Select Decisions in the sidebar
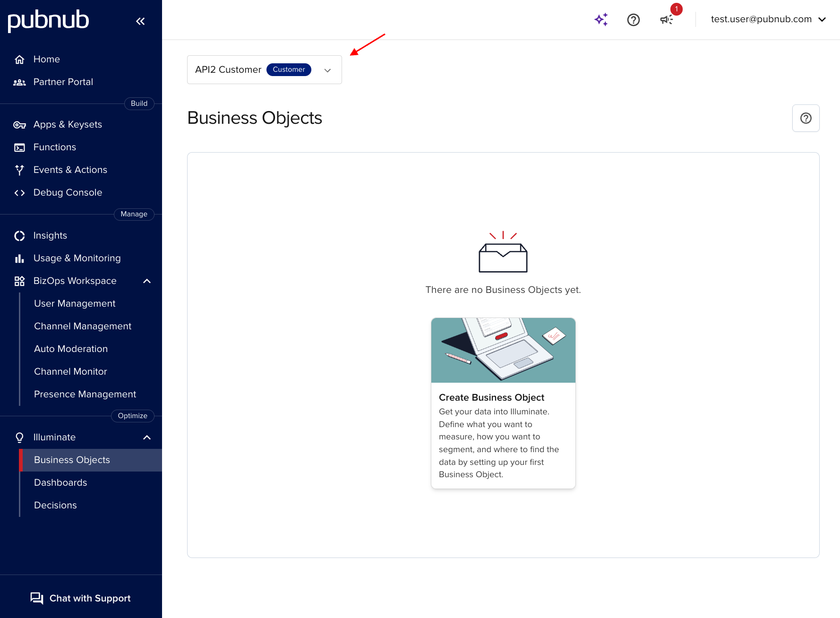Image resolution: width=840 pixels, height=618 pixels. pos(55,505)
